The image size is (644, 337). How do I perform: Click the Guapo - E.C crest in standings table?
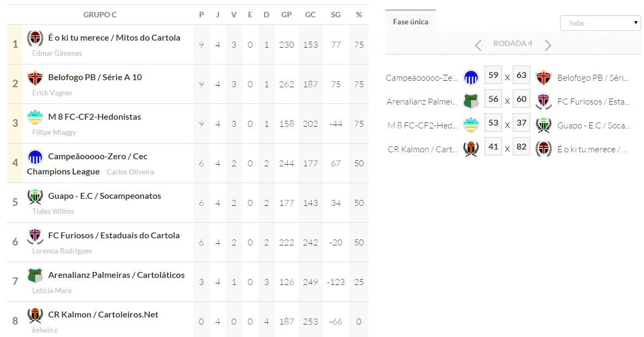(x=35, y=197)
